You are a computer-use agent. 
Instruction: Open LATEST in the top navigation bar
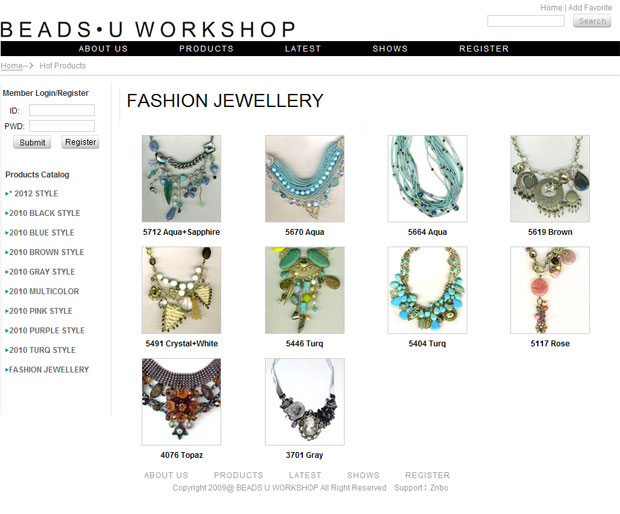pos(303,49)
